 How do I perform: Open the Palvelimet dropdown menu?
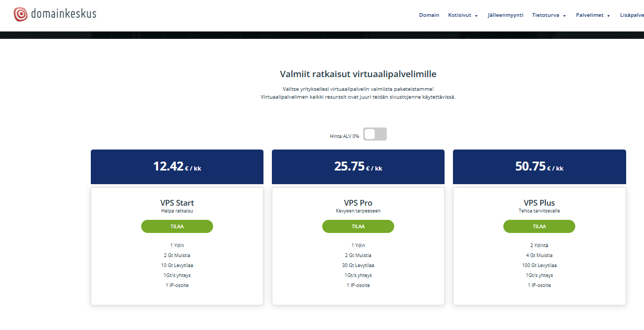tap(593, 15)
